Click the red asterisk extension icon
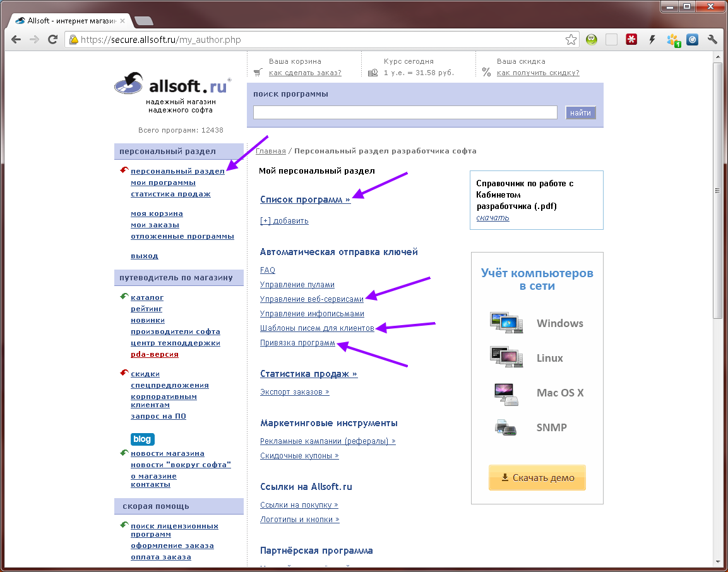 tap(631, 40)
